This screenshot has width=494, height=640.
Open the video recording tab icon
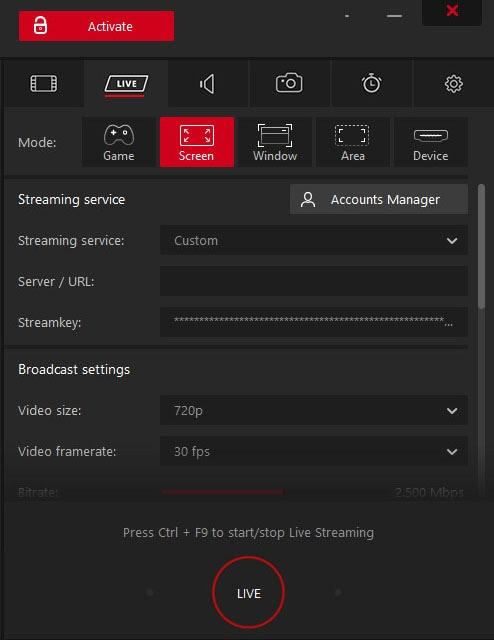click(44, 84)
